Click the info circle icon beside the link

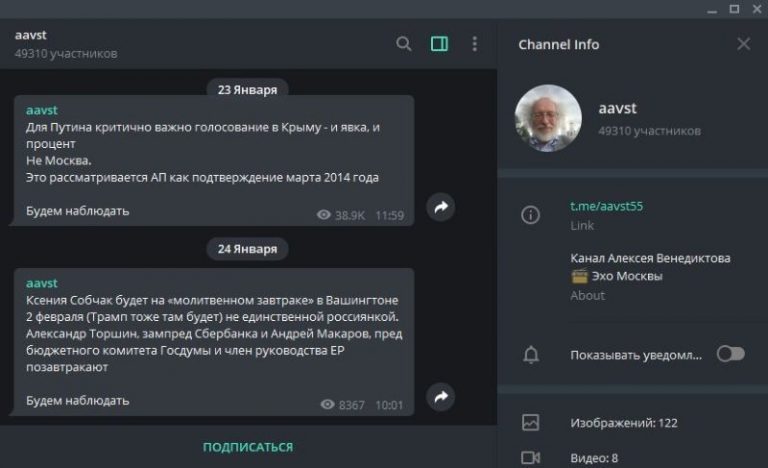click(x=530, y=215)
